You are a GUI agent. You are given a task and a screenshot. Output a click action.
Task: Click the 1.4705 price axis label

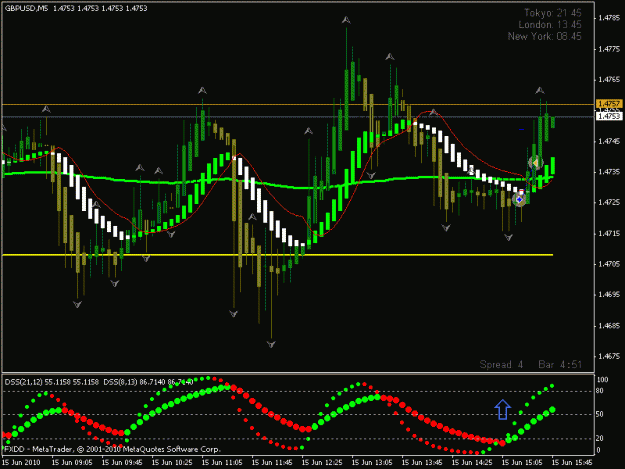pyautogui.click(x=609, y=264)
